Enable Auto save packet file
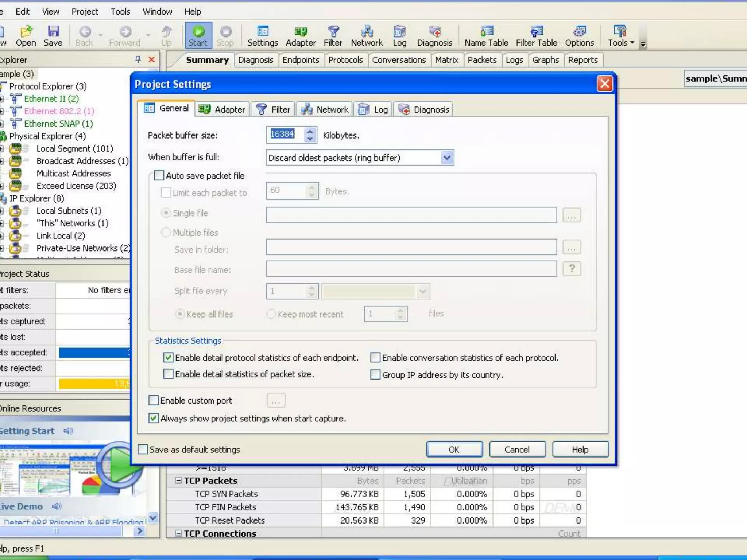 point(159,176)
